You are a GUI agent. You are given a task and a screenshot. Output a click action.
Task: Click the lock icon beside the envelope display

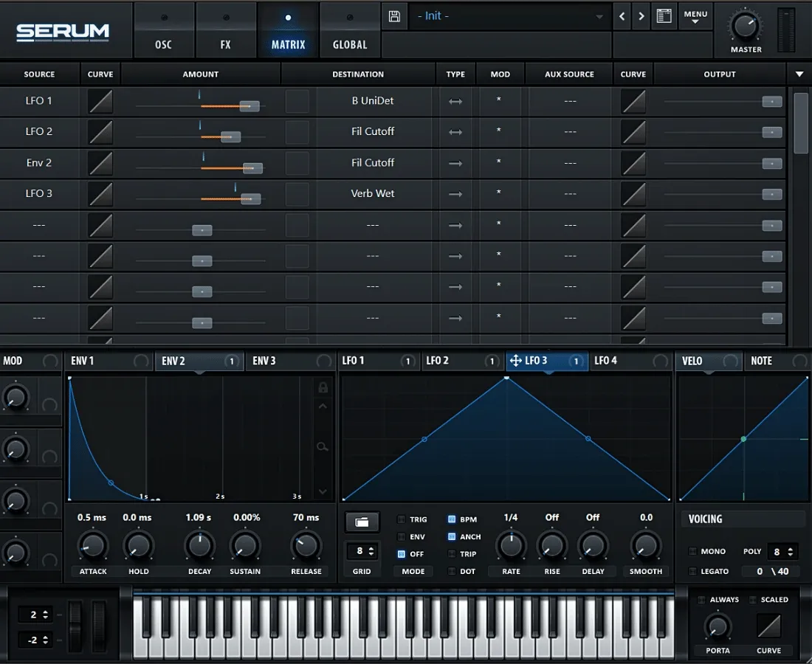322,387
